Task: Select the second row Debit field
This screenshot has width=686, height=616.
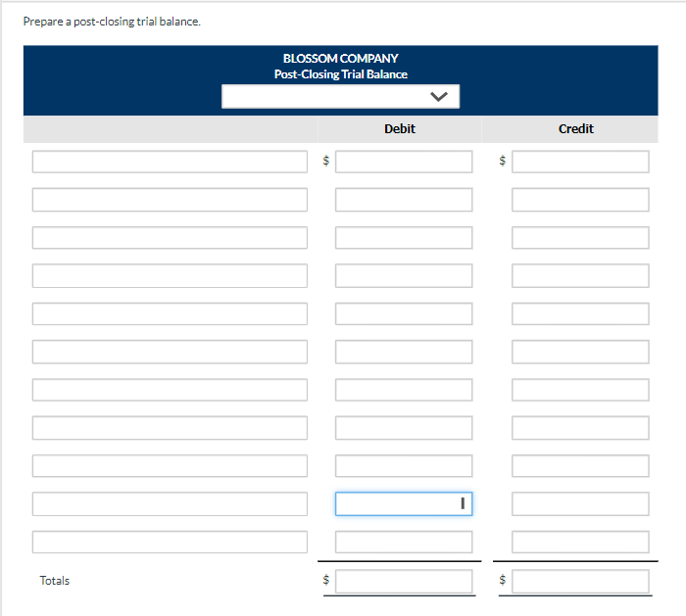Action: point(404,200)
